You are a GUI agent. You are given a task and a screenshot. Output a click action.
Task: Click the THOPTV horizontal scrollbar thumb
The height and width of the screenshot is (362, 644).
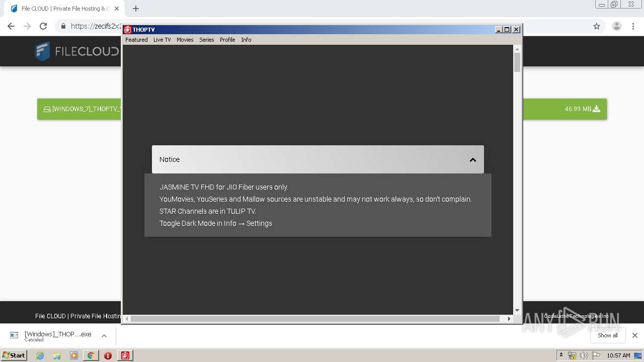pyautogui.click(x=315, y=318)
